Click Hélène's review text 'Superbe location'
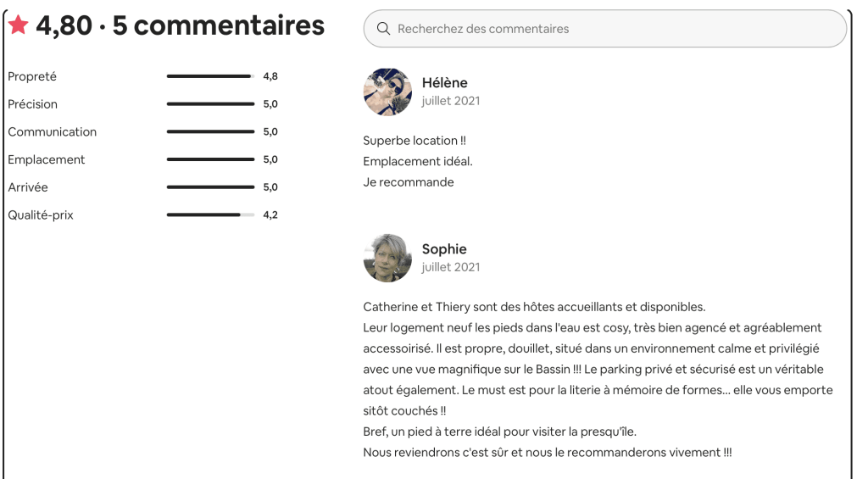 click(x=415, y=141)
